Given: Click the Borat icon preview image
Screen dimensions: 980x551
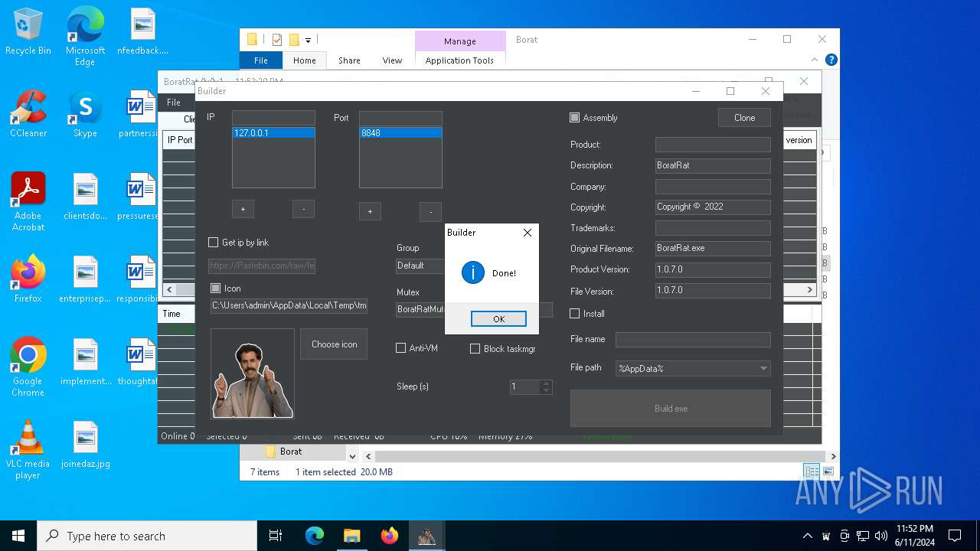Looking at the screenshot, I should point(253,373).
